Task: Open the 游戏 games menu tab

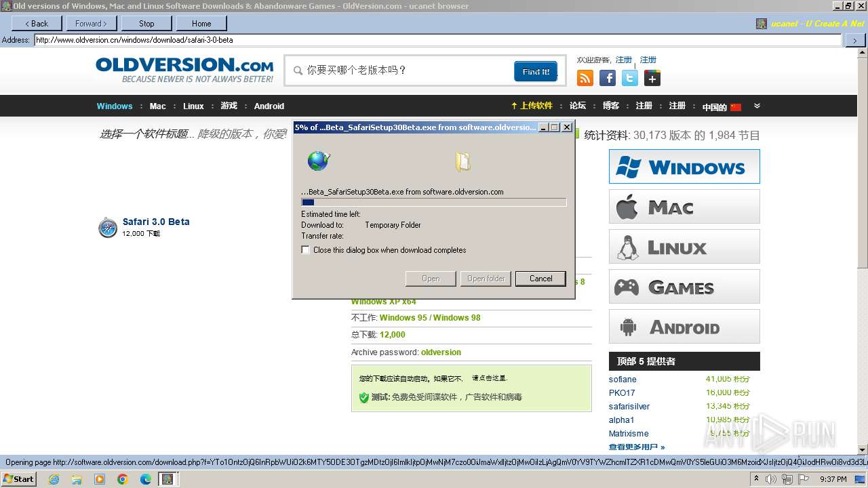Action: coord(229,106)
